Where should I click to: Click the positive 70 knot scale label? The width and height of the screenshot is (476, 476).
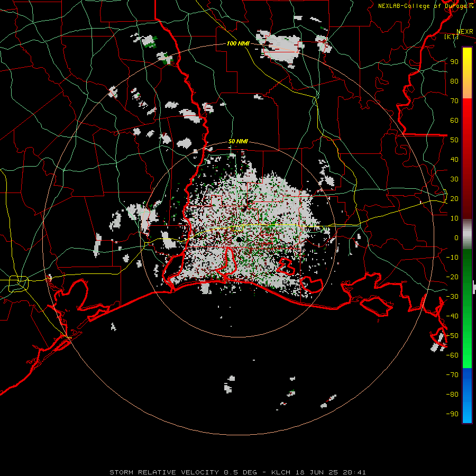coord(454,101)
